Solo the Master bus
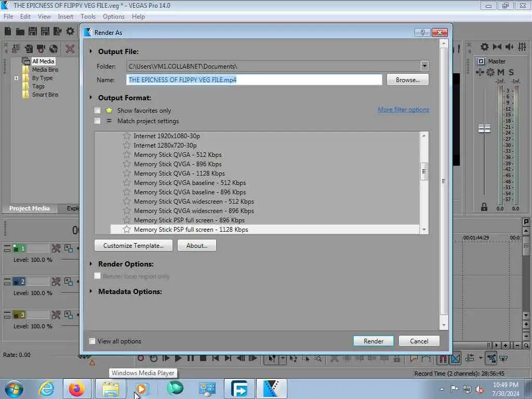Image resolution: width=532 pixels, height=399 pixels. click(511, 72)
